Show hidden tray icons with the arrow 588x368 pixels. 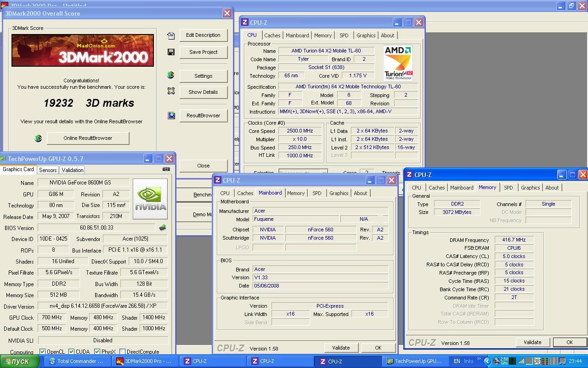click(x=487, y=361)
